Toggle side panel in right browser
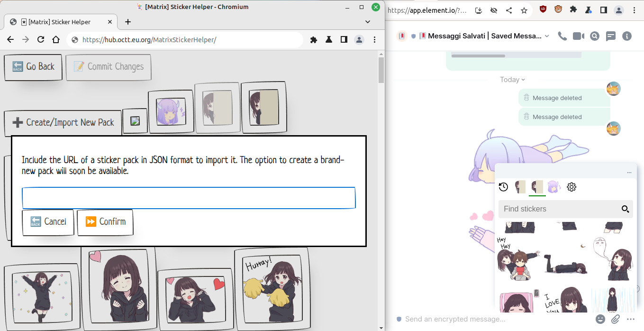Viewport: 644px width, 331px height. coord(604,10)
